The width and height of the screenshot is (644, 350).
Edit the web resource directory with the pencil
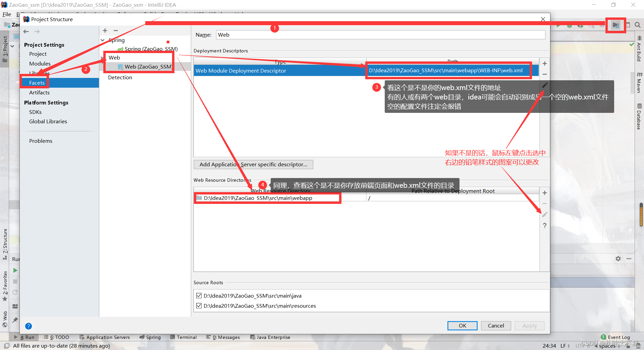click(545, 214)
